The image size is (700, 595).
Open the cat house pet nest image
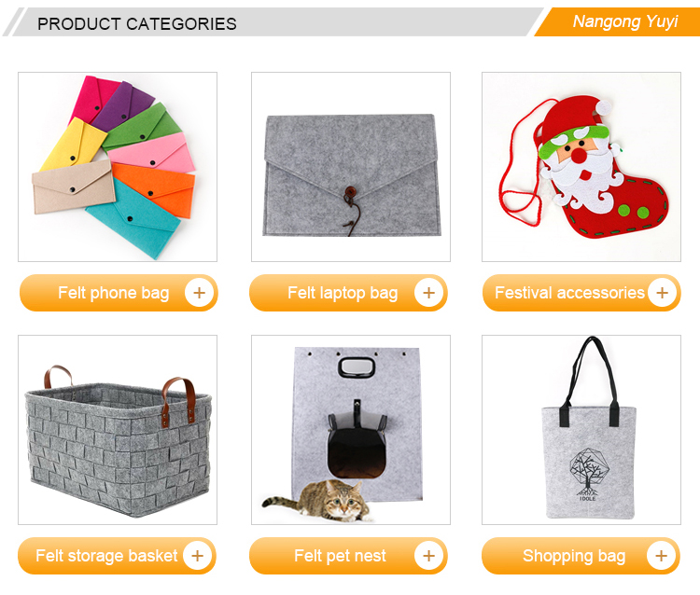351,430
